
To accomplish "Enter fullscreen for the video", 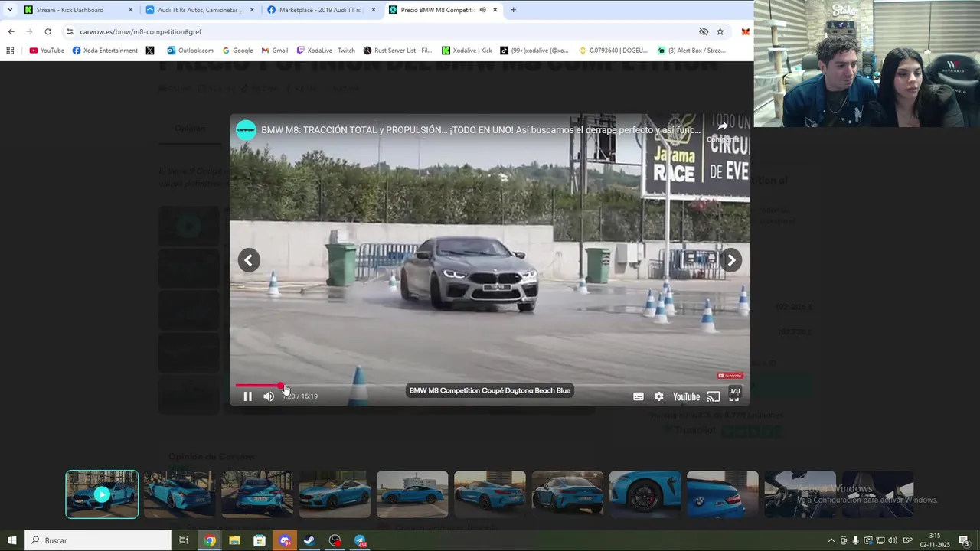I will 734,396.
